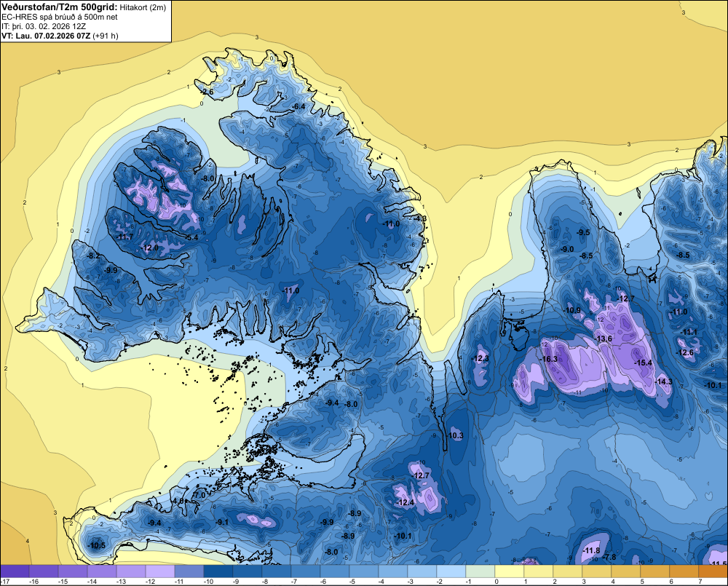728x586 pixels.
Task: Click the -16.3 temperature value on the map
Action: coord(548,360)
